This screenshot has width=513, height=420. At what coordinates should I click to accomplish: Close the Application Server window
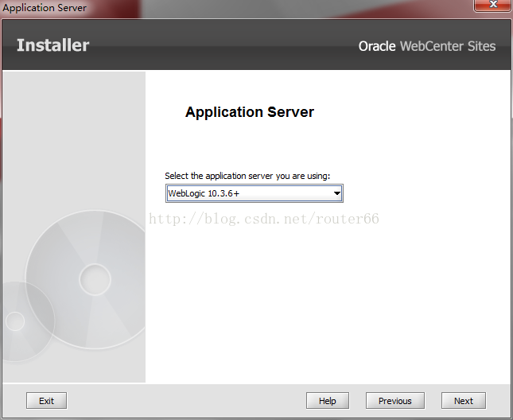tap(493, 5)
